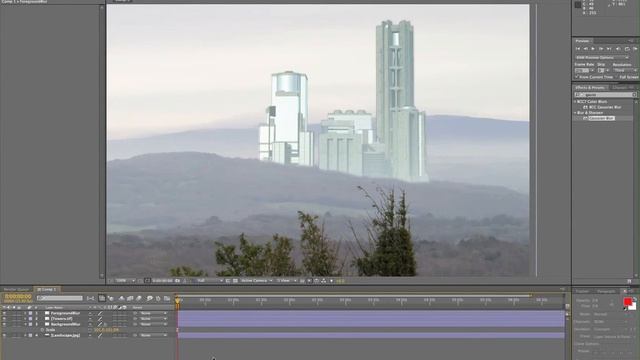
Task: Hide the Towers.tif layer eye
Action: coord(4,319)
